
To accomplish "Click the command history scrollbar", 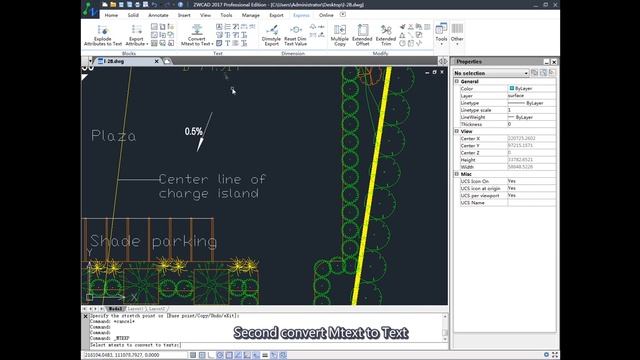I will pos(445,328).
